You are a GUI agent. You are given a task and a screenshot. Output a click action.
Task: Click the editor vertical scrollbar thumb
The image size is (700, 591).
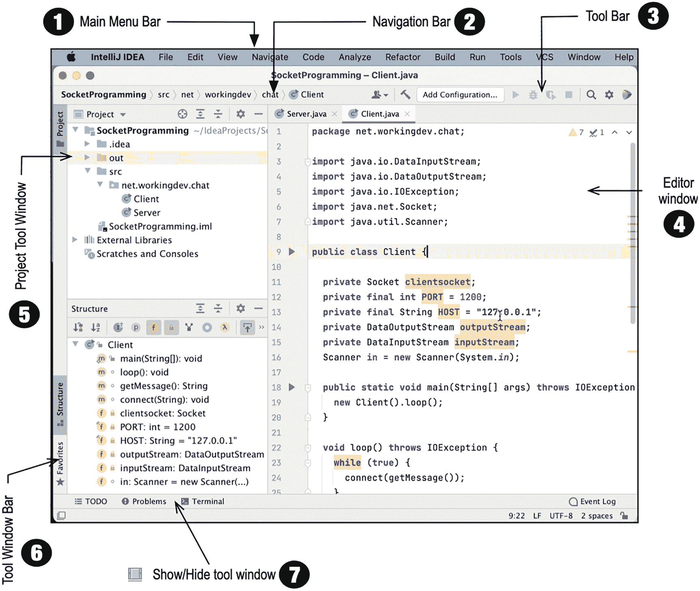pyautogui.click(x=633, y=233)
